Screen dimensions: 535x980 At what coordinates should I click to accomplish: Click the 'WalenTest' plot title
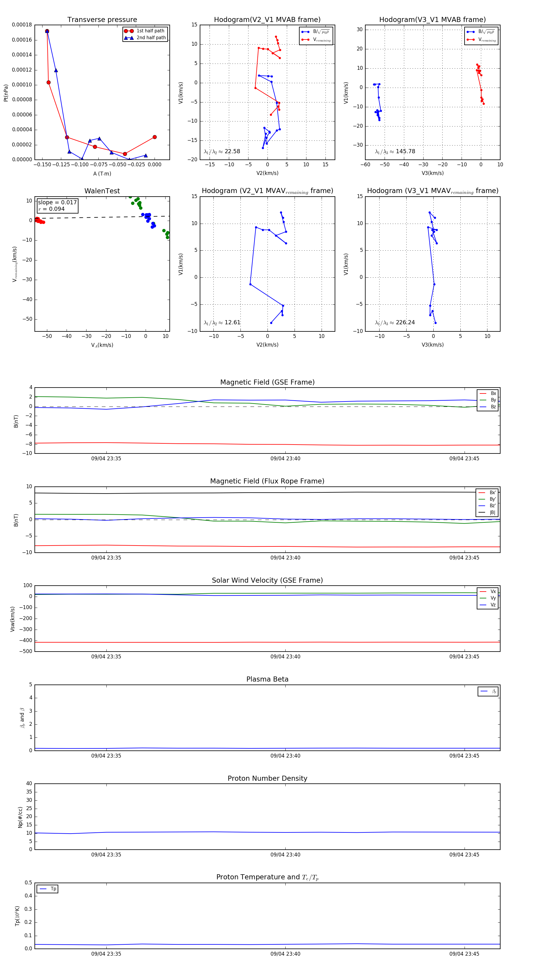point(102,191)
